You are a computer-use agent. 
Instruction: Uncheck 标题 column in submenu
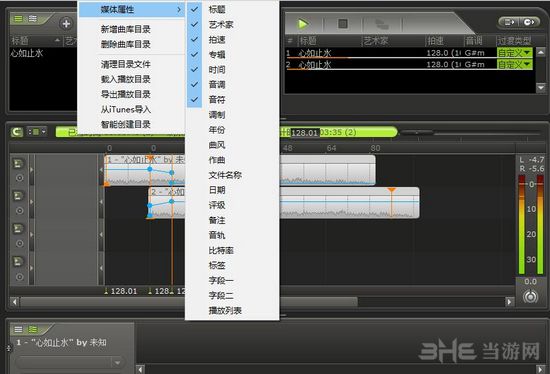click(233, 9)
